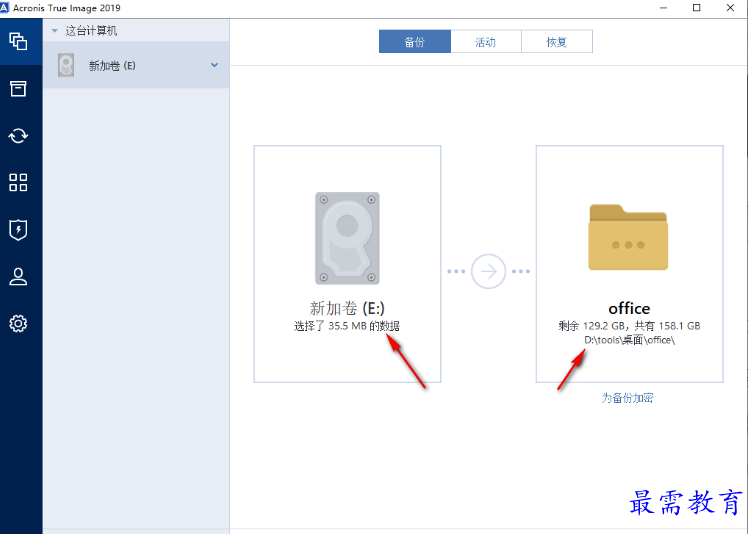
Task: Open Active Protection shield icon
Action: pos(18,230)
